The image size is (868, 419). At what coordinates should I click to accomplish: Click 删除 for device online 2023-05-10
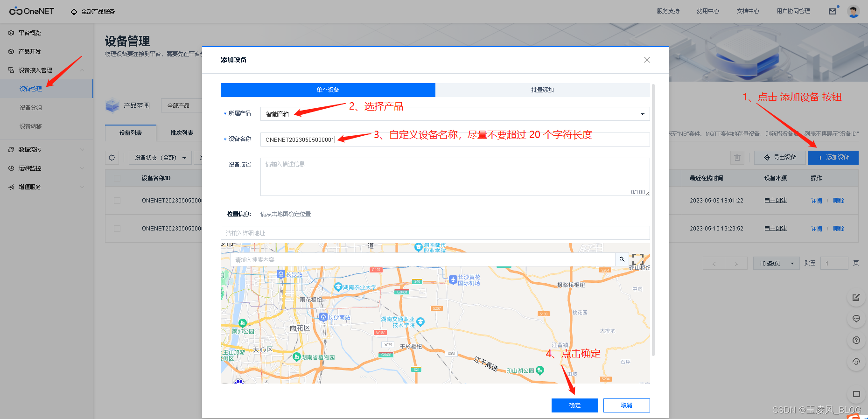pos(839,229)
